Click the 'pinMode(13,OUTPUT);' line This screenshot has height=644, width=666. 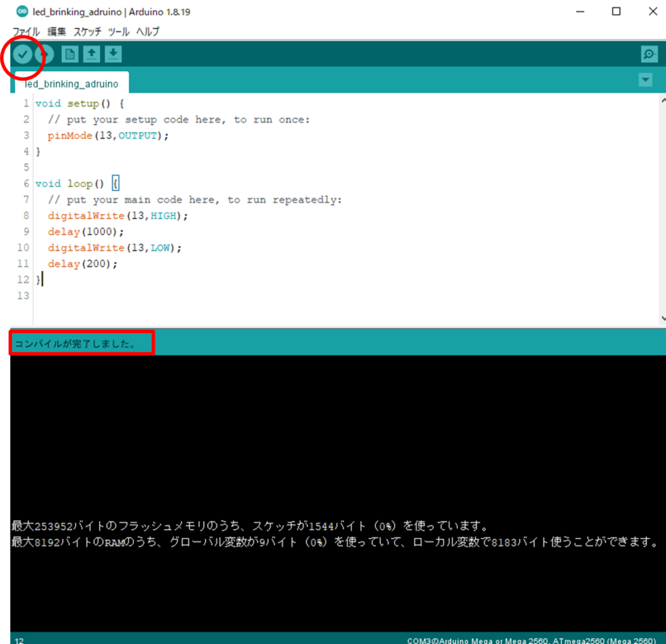108,136
